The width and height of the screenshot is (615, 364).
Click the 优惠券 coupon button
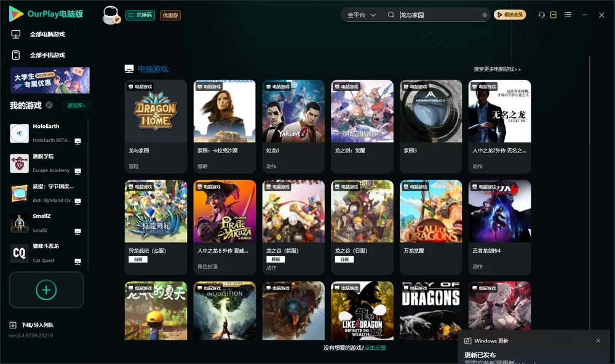pyautogui.click(x=170, y=15)
